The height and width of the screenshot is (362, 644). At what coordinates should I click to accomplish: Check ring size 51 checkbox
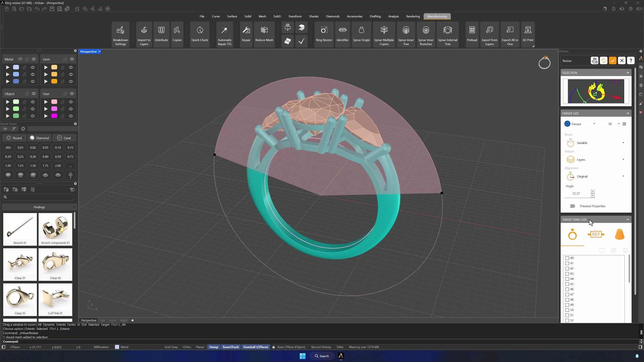coord(567,315)
